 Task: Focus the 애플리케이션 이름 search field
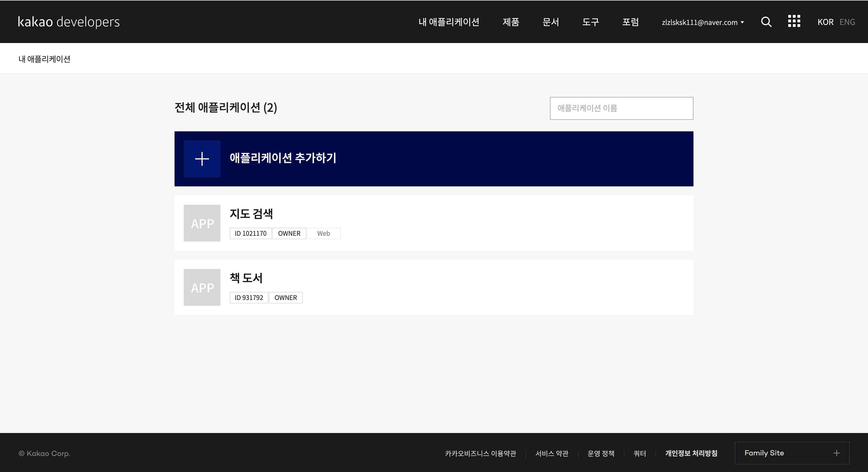tap(621, 108)
